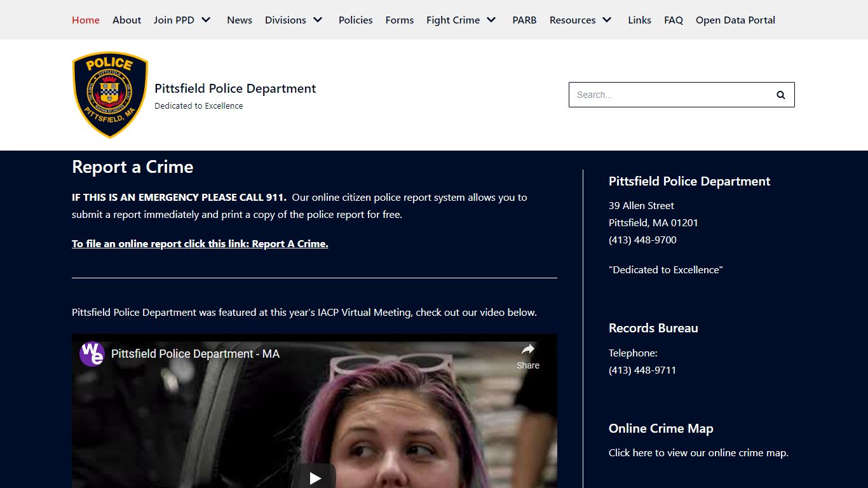Click the Report a Crime heading
The width and height of the screenshot is (868, 488).
tap(133, 167)
